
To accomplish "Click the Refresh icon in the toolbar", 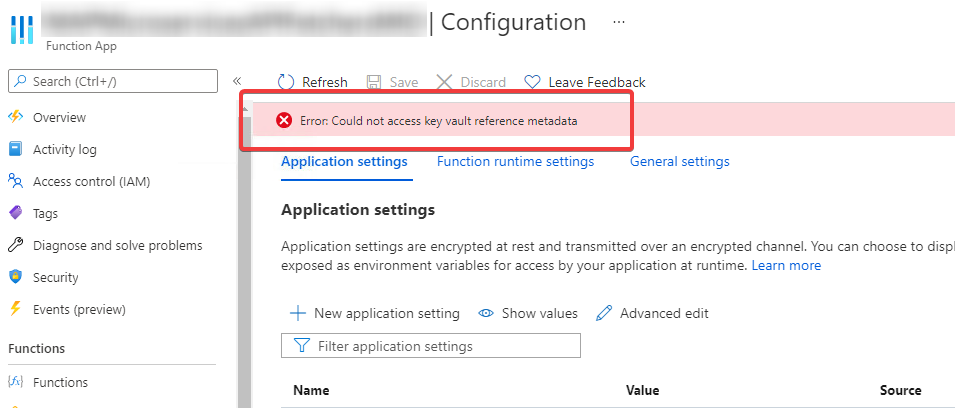I will [286, 82].
